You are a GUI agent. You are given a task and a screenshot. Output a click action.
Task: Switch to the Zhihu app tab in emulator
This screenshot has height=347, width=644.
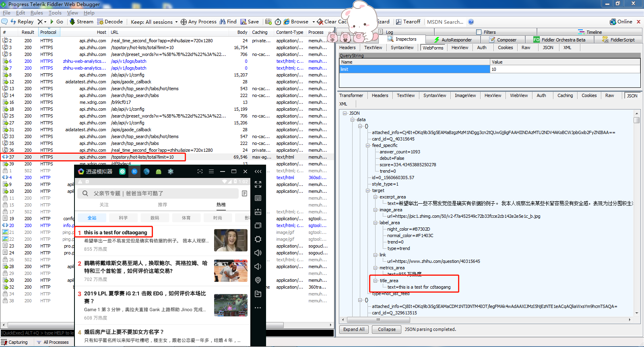click(134, 171)
